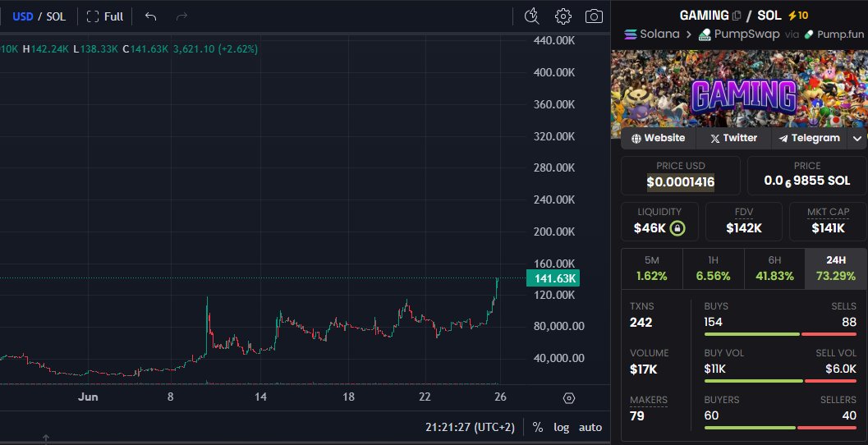The width and height of the screenshot is (868, 445).
Task: Select USD price denomination
Action: (x=23, y=16)
